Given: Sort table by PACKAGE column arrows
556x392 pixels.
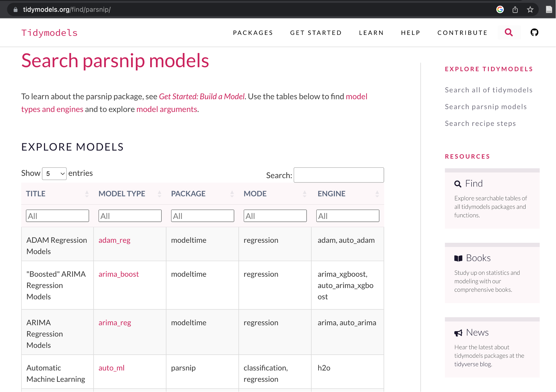Looking at the screenshot, I should (x=232, y=194).
